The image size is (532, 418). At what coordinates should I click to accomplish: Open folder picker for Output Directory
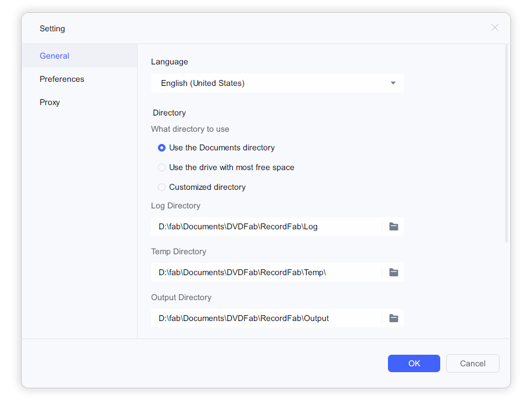coord(394,318)
